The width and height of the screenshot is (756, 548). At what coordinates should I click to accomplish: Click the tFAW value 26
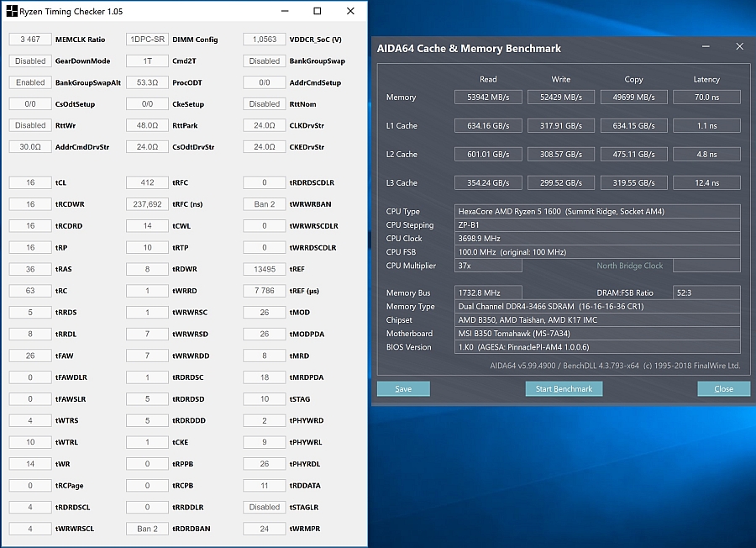tap(30, 356)
